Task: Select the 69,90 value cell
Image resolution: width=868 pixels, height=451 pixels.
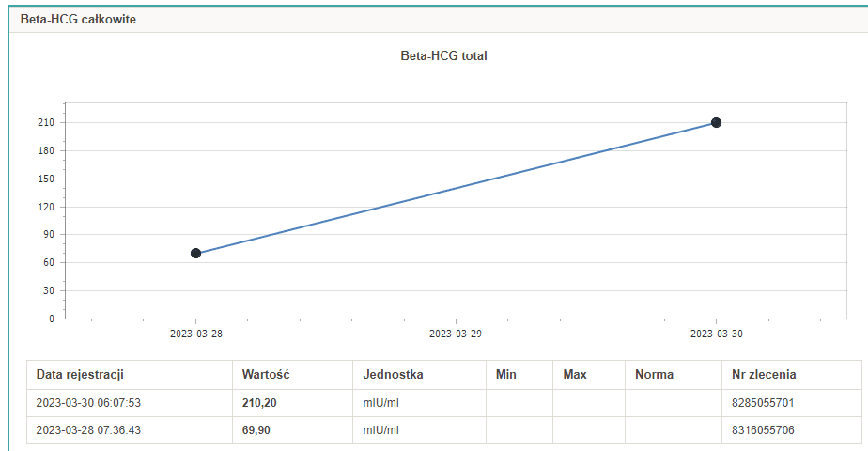Action: (257, 430)
